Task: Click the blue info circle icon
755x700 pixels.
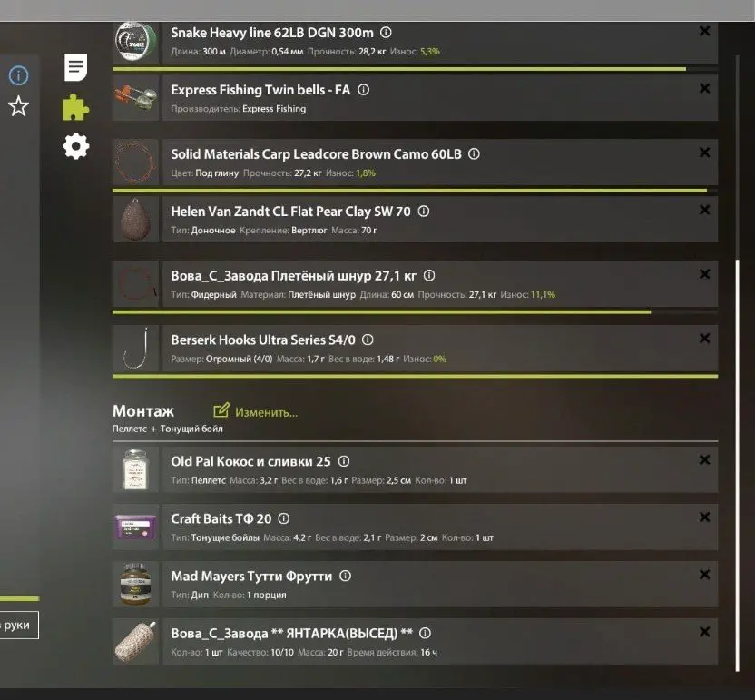Action: click(x=18, y=75)
